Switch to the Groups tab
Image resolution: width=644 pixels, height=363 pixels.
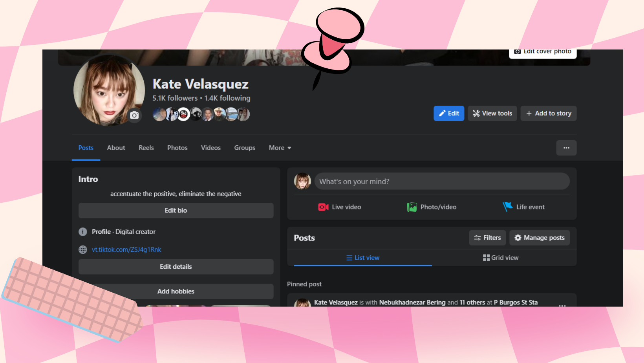(x=245, y=148)
